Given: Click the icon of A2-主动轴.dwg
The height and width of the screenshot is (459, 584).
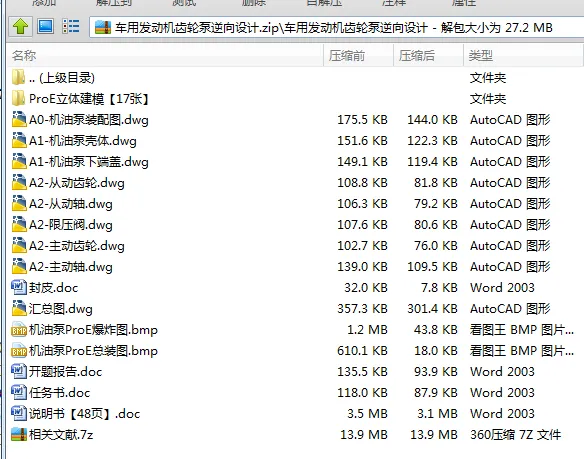Looking at the screenshot, I should click(x=19, y=266).
